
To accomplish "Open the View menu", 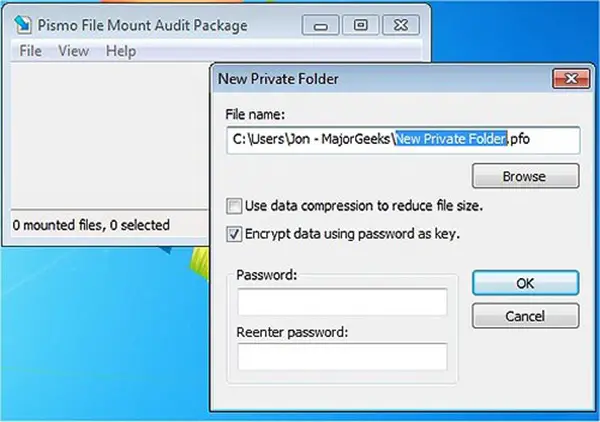I will [x=73, y=50].
